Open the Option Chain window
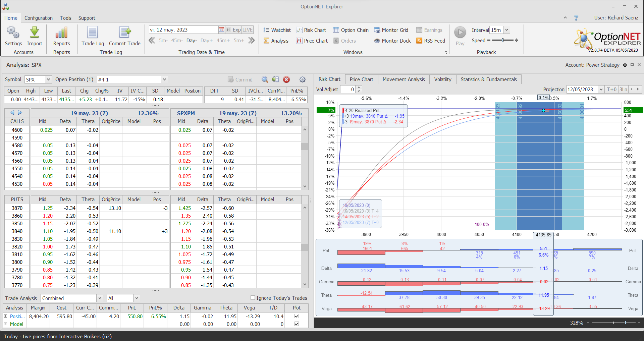644x341 pixels. tap(351, 30)
